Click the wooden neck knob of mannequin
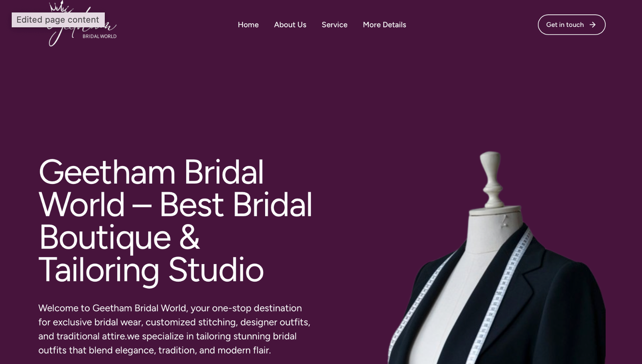Image resolution: width=642 pixels, height=364 pixels. pos(492,178)
